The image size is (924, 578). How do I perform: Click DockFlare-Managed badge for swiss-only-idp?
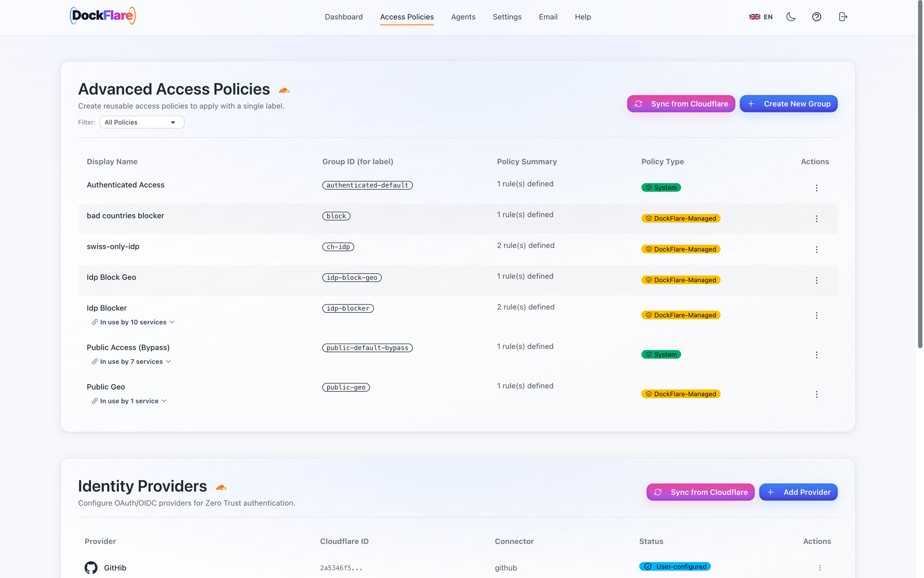pos(680,249)
